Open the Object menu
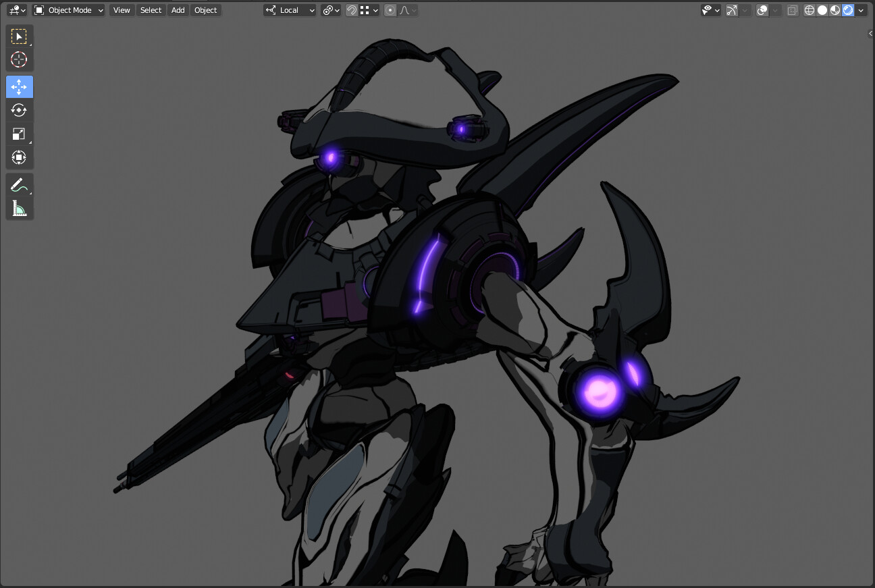Screen dimensions: 875x588 click(x=205, y=9)
